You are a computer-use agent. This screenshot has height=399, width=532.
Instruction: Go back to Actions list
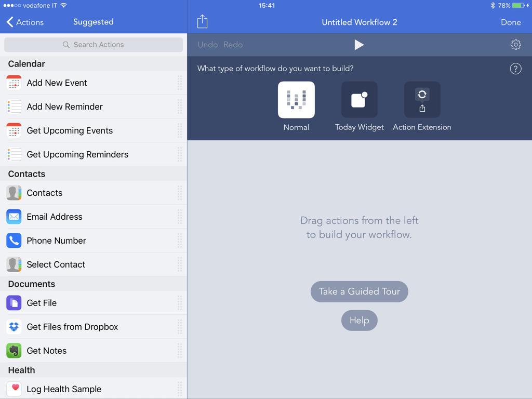pos(25,22)
